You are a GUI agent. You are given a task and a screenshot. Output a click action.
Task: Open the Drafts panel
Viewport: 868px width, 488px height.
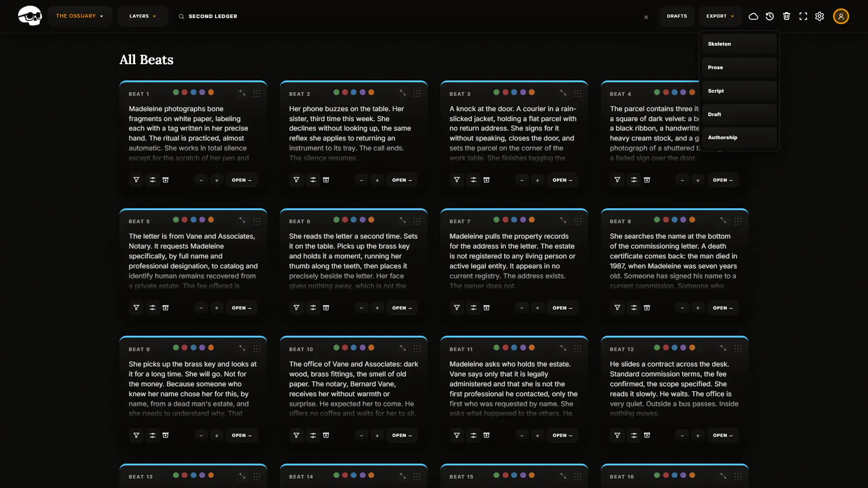coord(677,16)
